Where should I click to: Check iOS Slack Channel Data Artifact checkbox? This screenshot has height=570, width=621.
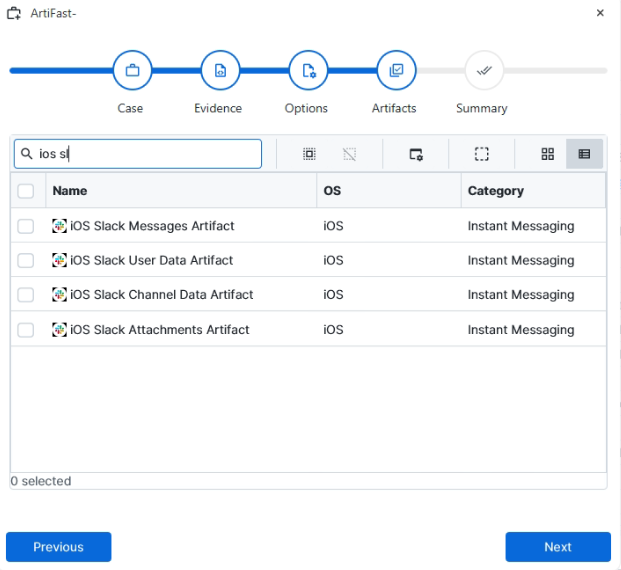pos(26,295)
